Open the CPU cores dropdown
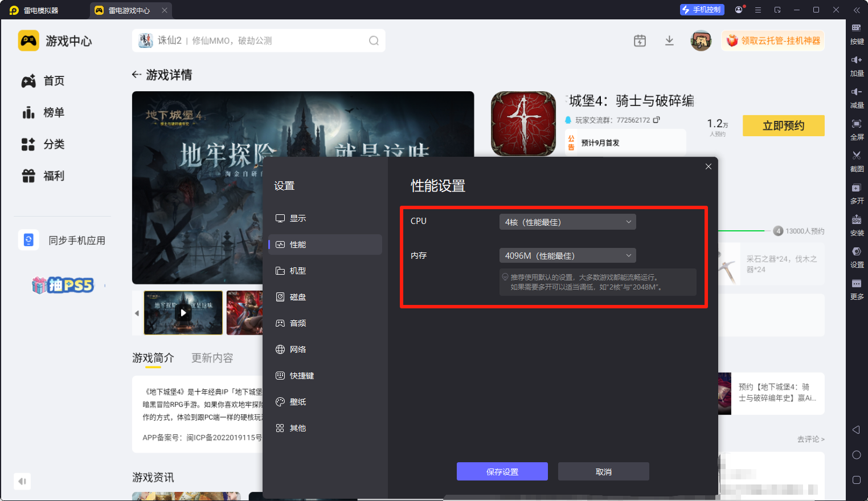This screenshot has height=501, width=868. coord(567,222)
